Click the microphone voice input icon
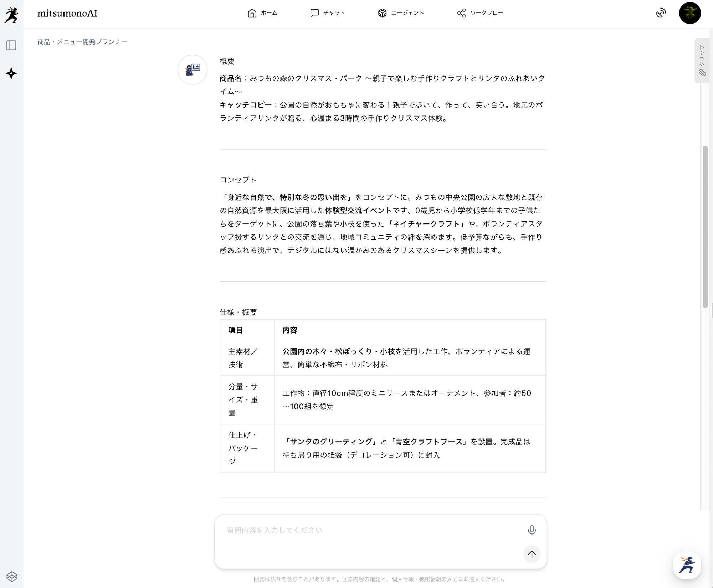 click(x=532, y=530)
